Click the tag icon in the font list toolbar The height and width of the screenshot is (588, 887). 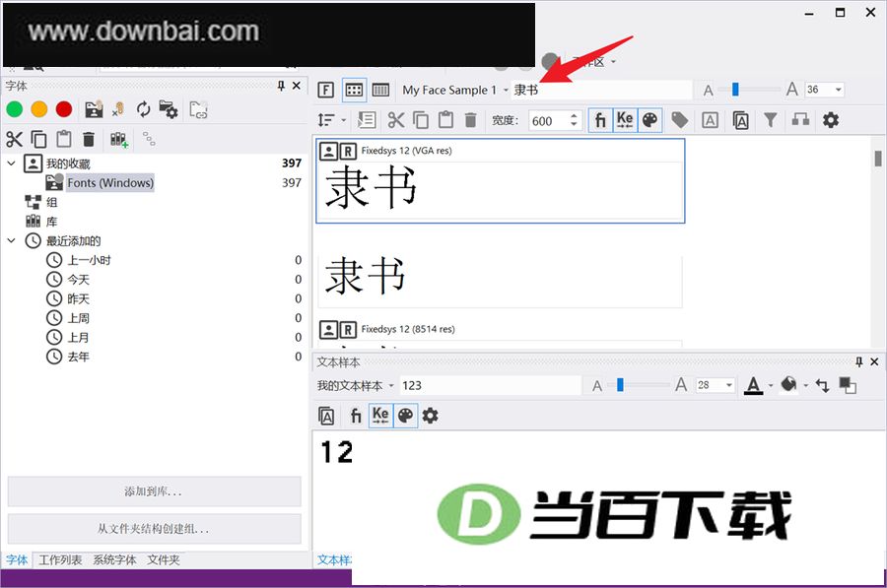point(680,120)
